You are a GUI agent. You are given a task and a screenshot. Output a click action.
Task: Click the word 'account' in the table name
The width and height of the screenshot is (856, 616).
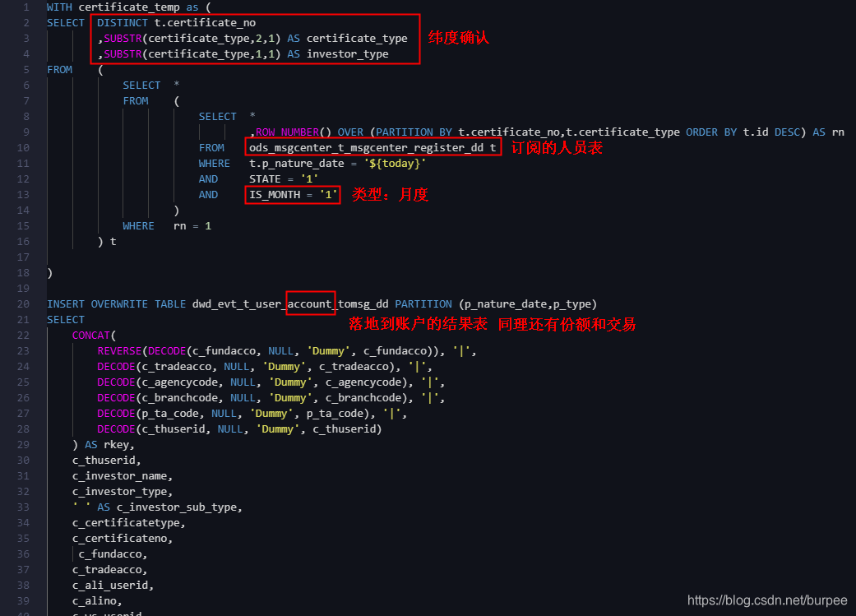[x=309, y=304]
